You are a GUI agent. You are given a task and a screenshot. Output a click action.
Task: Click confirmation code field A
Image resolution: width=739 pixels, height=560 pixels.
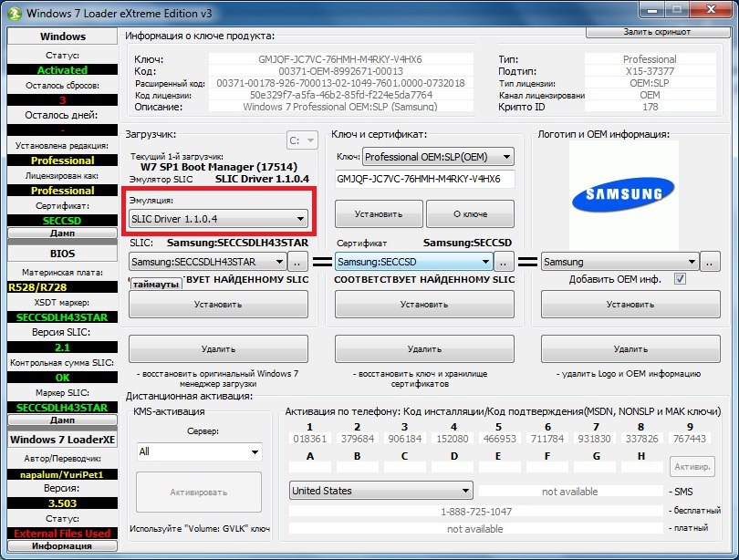coord(309,467)
